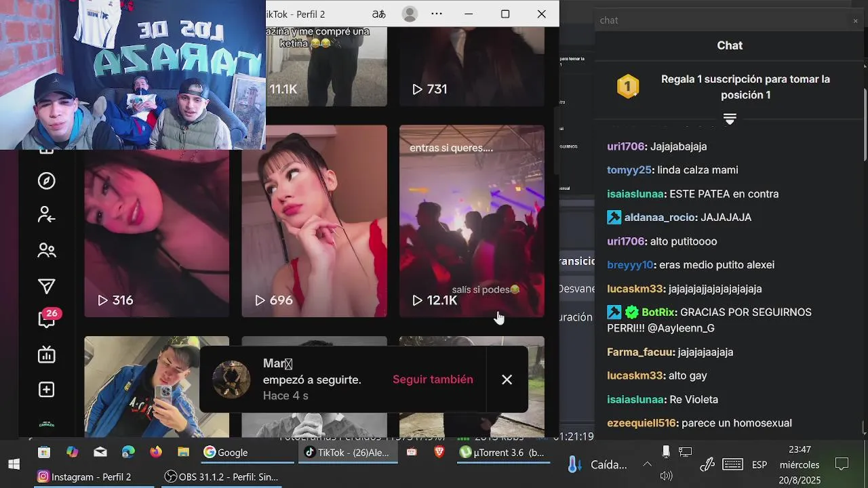Click BotRix verified green badge

632,312
